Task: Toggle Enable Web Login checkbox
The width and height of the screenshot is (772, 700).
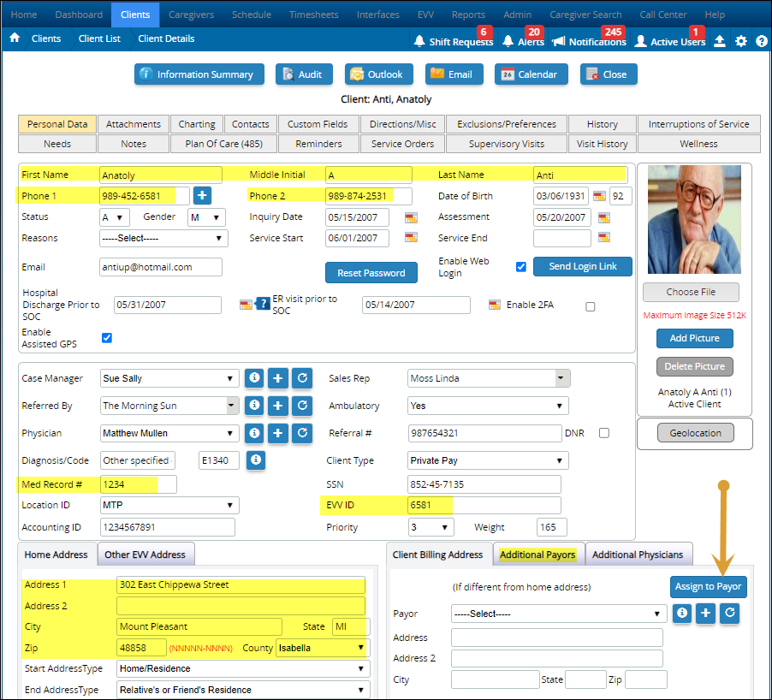Action: point(521,267)
